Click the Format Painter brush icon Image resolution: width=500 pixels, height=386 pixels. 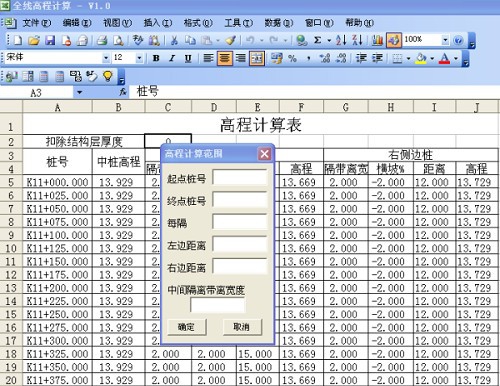[x=230, y=40]
